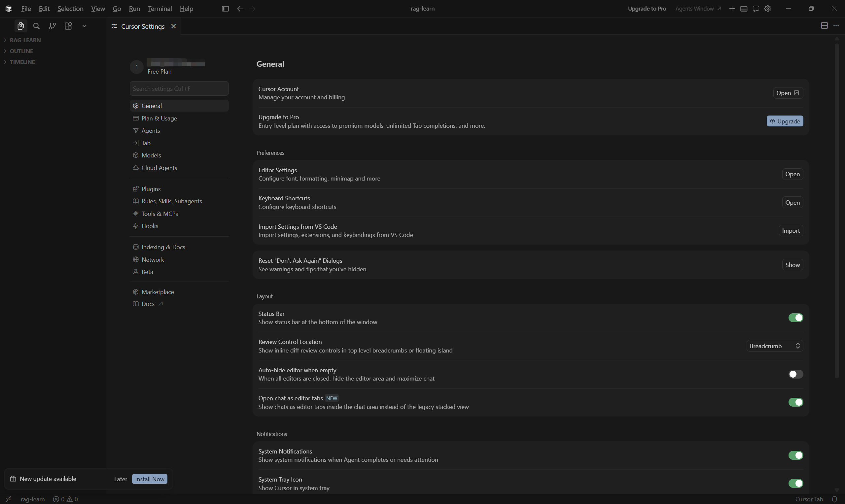845x504 pixels.
Task: Open the Search view icon
Action: tap(36, 26)
